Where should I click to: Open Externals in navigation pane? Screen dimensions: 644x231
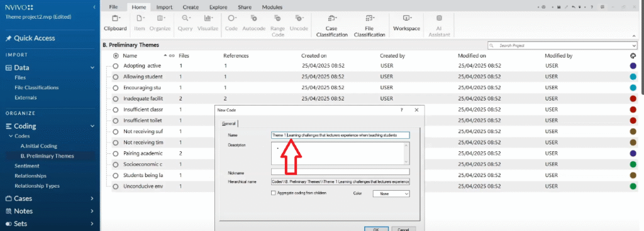tap(25, 97)
